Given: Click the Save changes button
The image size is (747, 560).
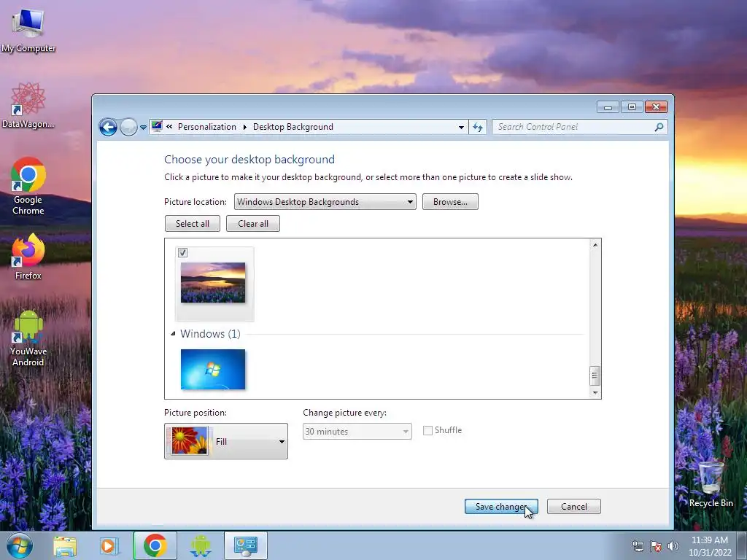Looking at the screenshot, I should click(x=501, y=507).
